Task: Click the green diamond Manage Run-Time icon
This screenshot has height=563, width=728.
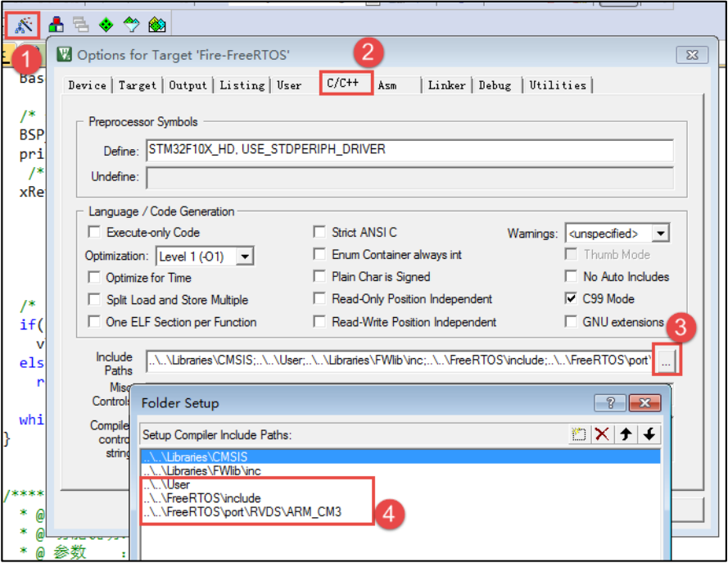Action: tap(106, 24)
